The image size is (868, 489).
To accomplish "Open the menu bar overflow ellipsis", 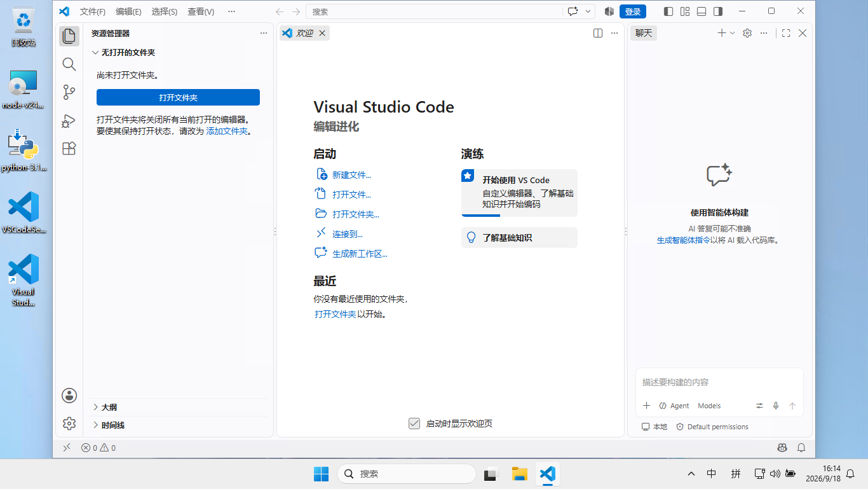I will pos(231,11).
